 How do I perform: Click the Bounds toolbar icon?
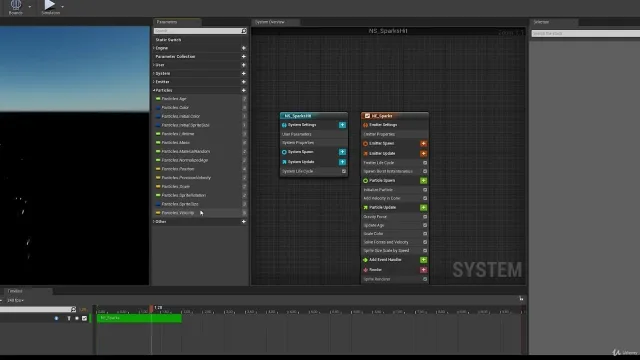click(16, 5)
